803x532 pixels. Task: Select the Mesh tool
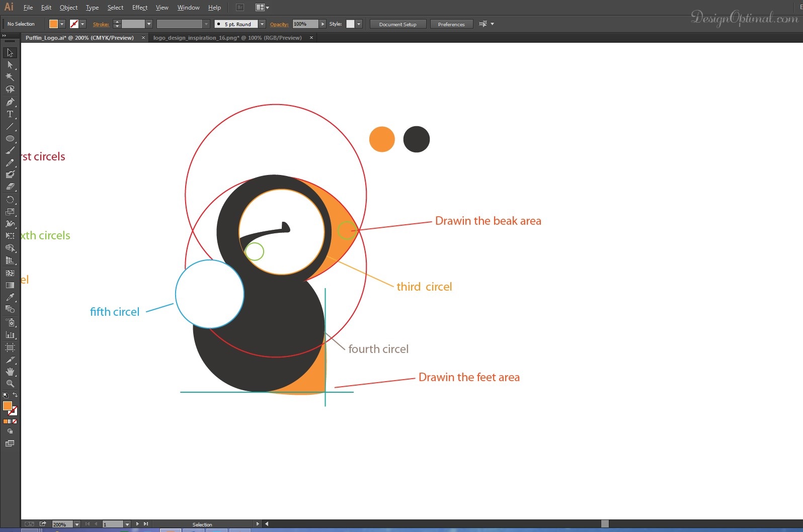coord(10,273)
